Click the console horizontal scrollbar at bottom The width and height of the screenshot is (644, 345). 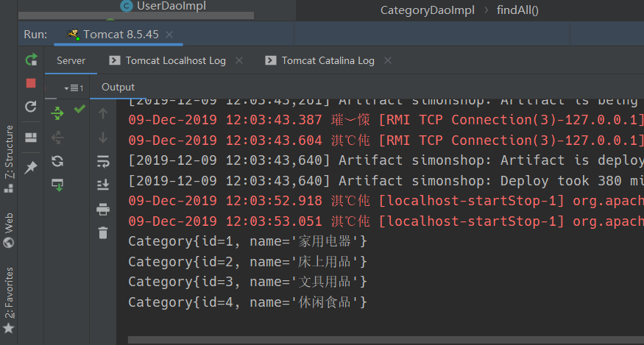(386, 340)
